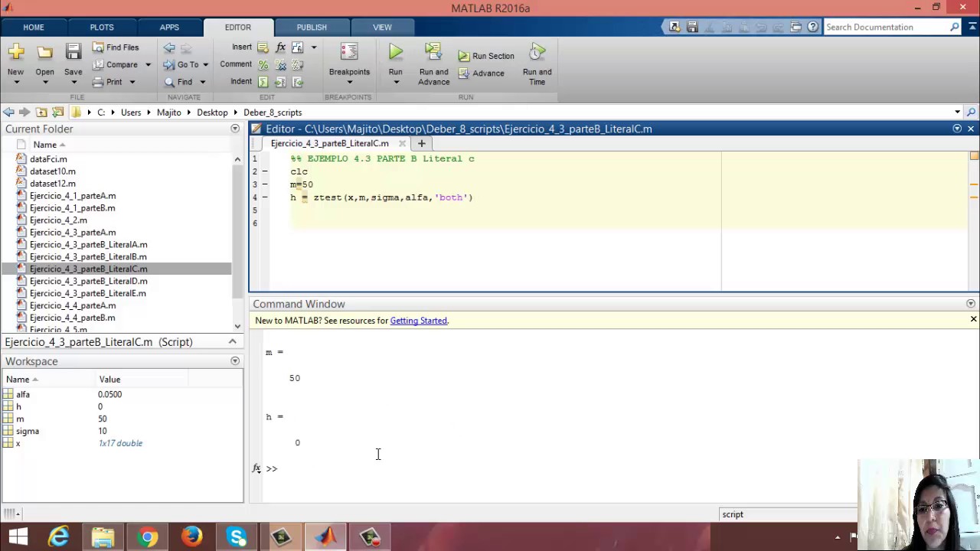Open the New dropdown arrow
The height and width of the screenshot is (551, 980).
coord(16,83)
